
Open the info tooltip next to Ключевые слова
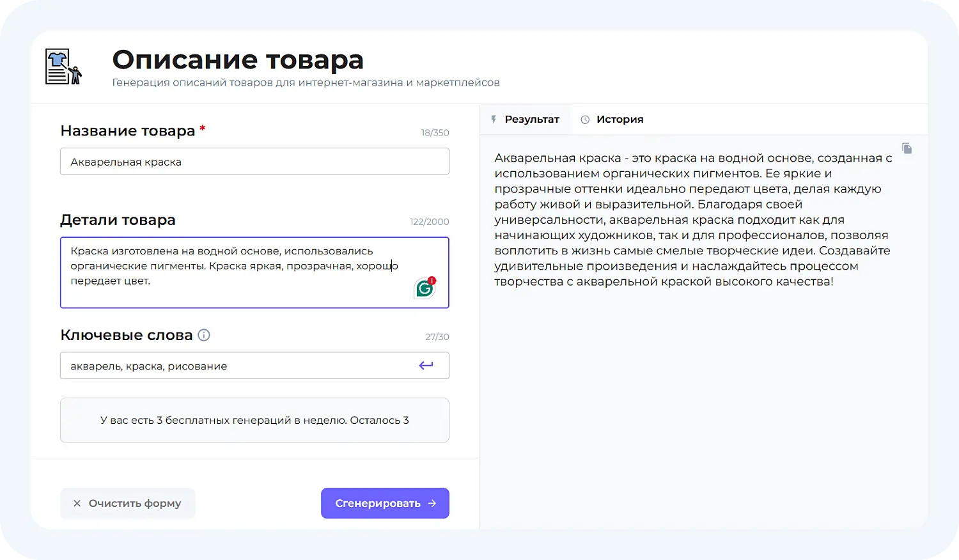click(203, 334)
